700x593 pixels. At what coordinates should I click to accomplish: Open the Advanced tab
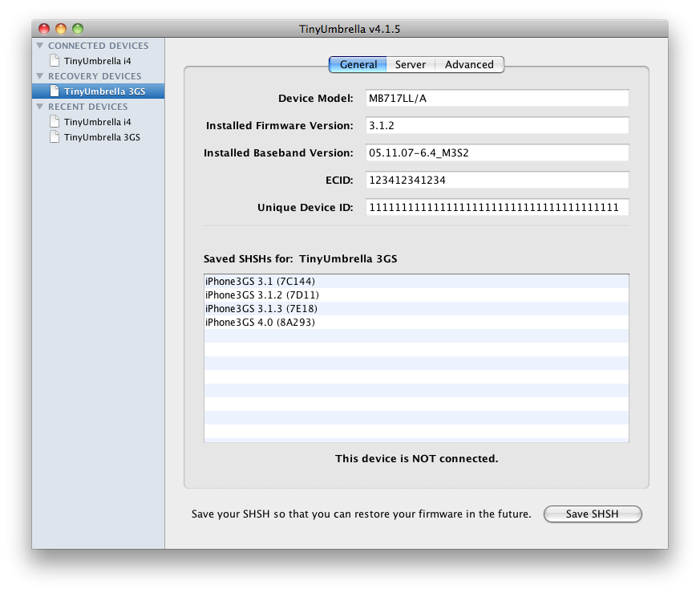click(469, 64)
